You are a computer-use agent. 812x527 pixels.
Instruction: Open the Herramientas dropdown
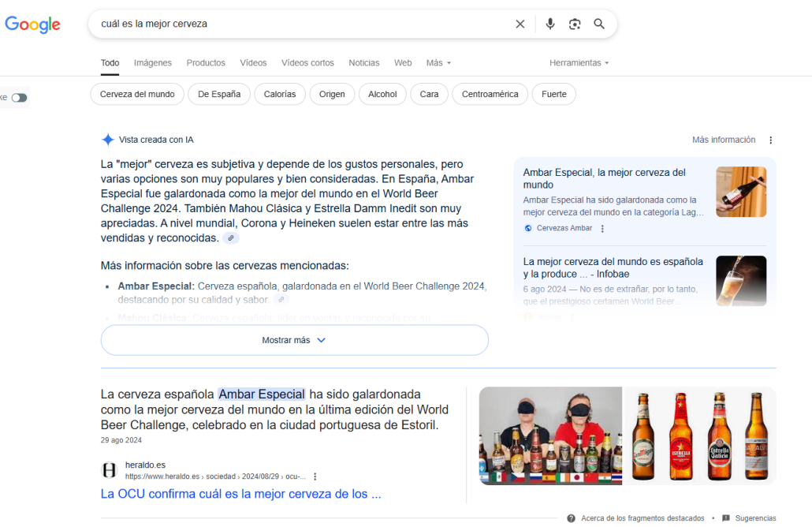579,62
